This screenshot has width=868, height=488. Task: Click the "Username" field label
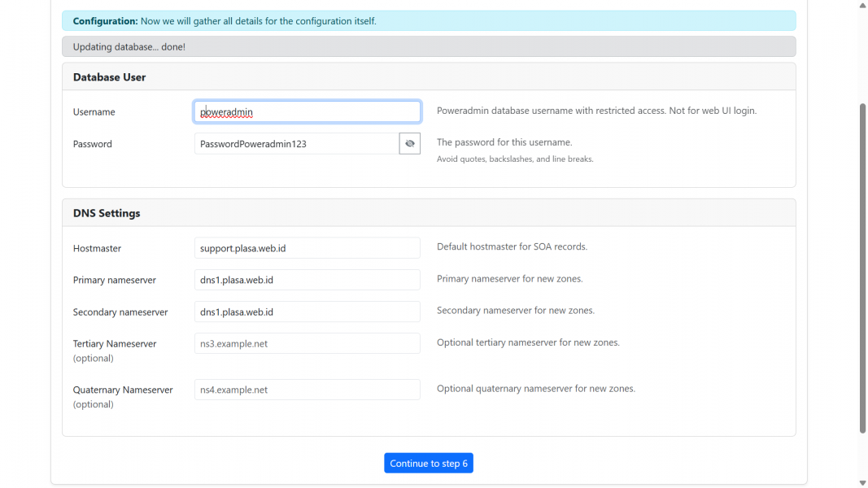pyautogui.click(x=94, y=112)
